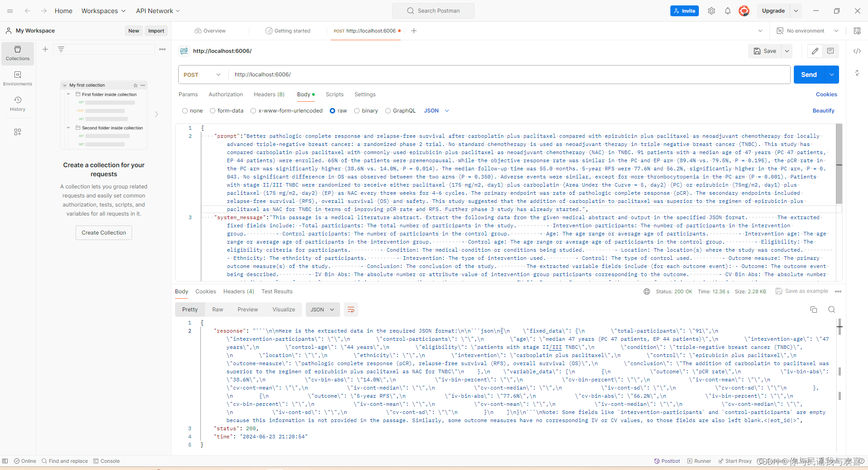This screenshot has width=868, height=470.
Task: Click the Create Collection button
Action: 104,233
